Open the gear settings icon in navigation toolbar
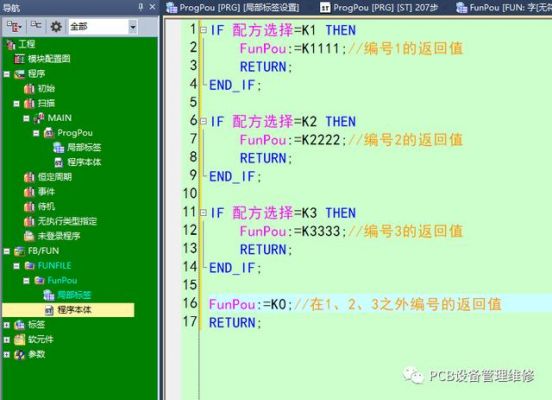The height and width of the screenshot is (400, 552). pyautogui.click(x=56, y=26)
